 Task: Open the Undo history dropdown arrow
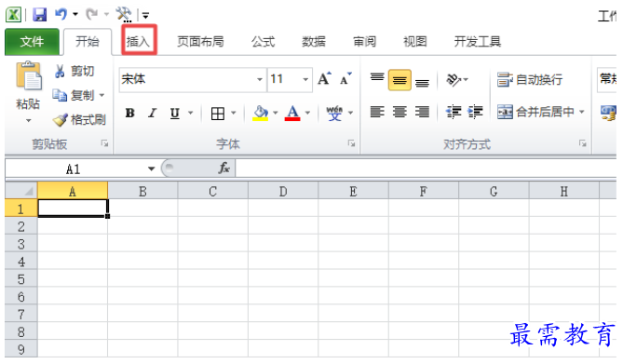pos(75,14)
